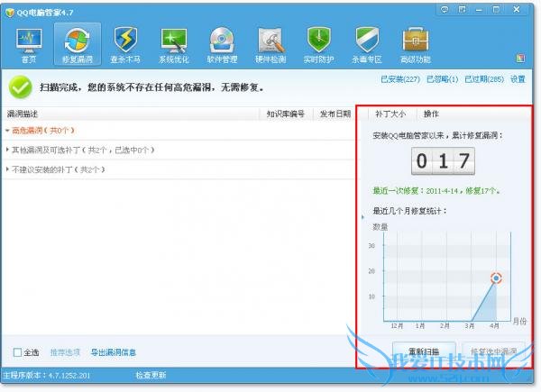Click the 最近几个月修复统计 label
Viewport: 541px width, 392px height.
point(409,211)
